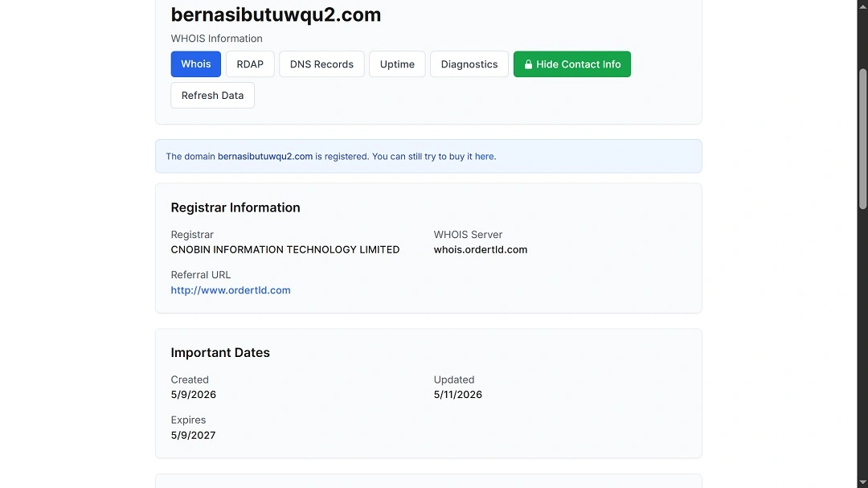The height and width of the screenshot is (488, 868).
Task: Open the Whois tab
Action: (195, 64)
